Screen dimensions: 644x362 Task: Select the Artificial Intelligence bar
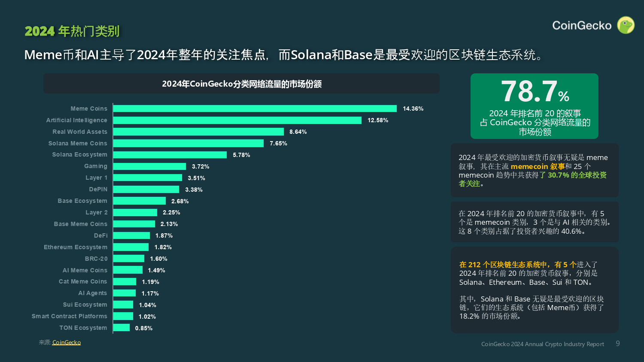(237, 120)
